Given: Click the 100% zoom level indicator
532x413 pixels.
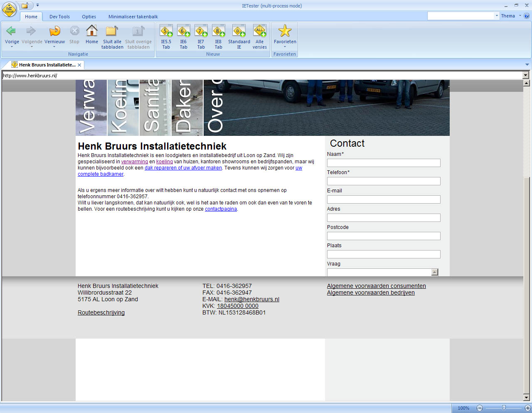Looking at the screenshot, I should click(x=463, y=408).
